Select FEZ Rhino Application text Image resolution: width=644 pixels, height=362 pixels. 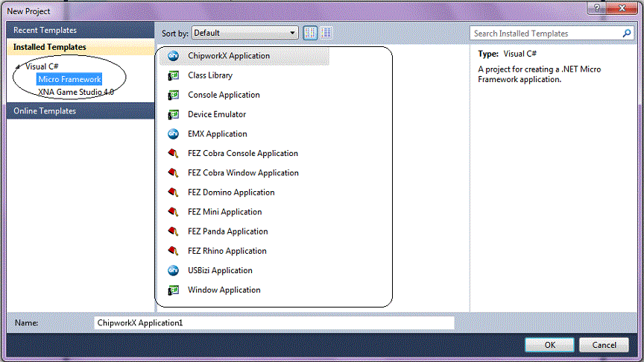[x=227, y=251]
